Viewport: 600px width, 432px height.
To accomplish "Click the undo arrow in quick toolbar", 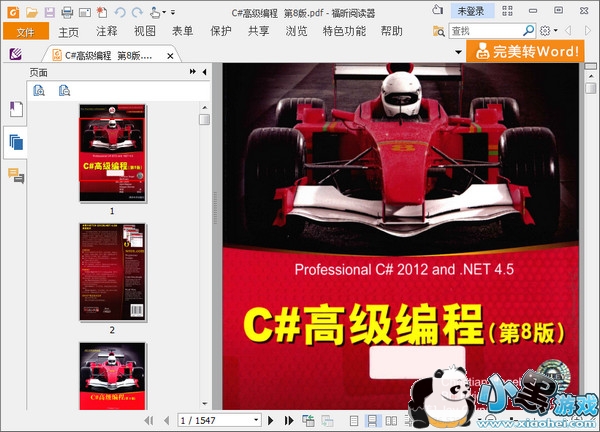I will 121,12.
